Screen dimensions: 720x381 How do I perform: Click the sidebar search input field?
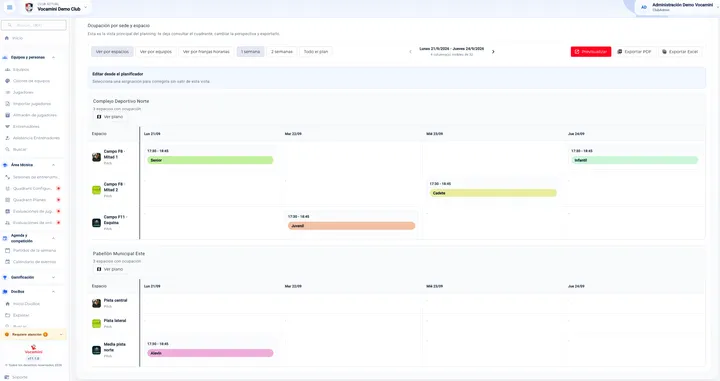point(34,25)
